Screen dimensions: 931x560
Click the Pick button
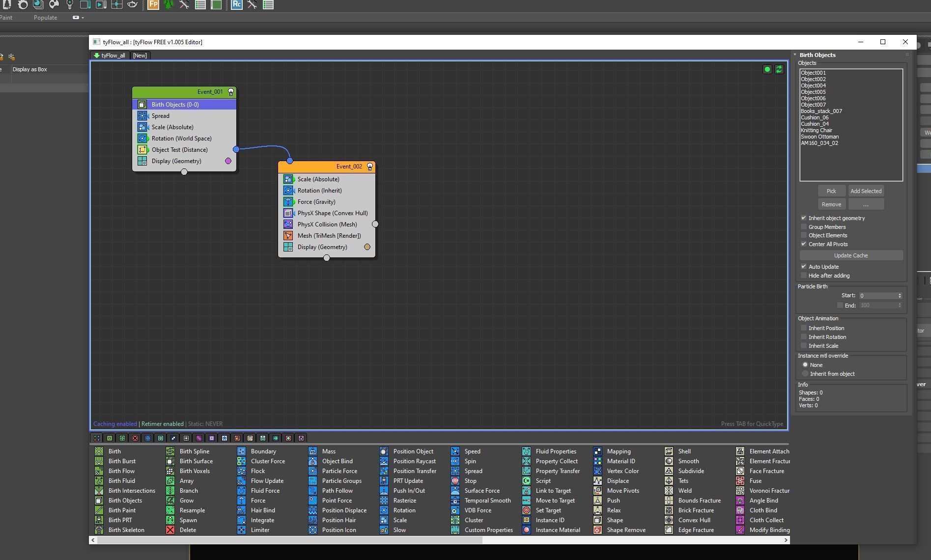click(x=831, y=191)
